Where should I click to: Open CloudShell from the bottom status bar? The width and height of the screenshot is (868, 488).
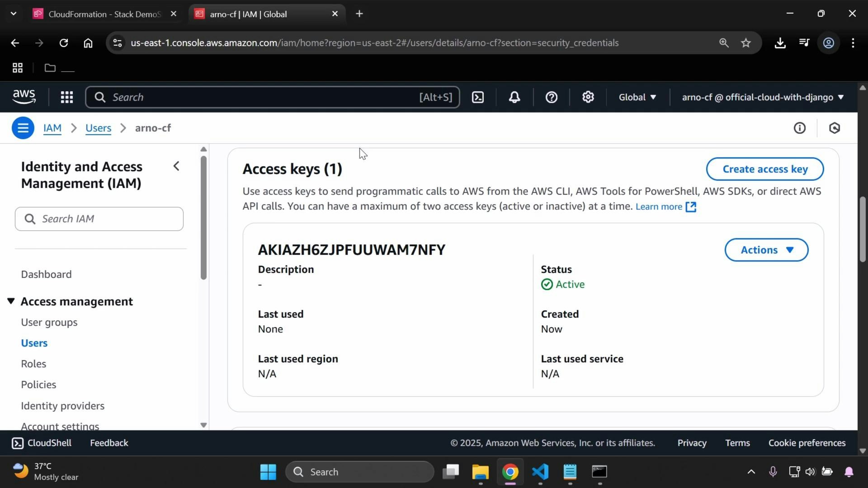pos(41,443)
